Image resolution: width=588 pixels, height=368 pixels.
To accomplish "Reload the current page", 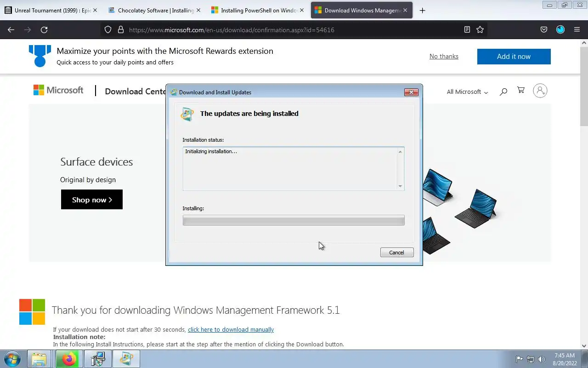I will click(x=44, y=29).
